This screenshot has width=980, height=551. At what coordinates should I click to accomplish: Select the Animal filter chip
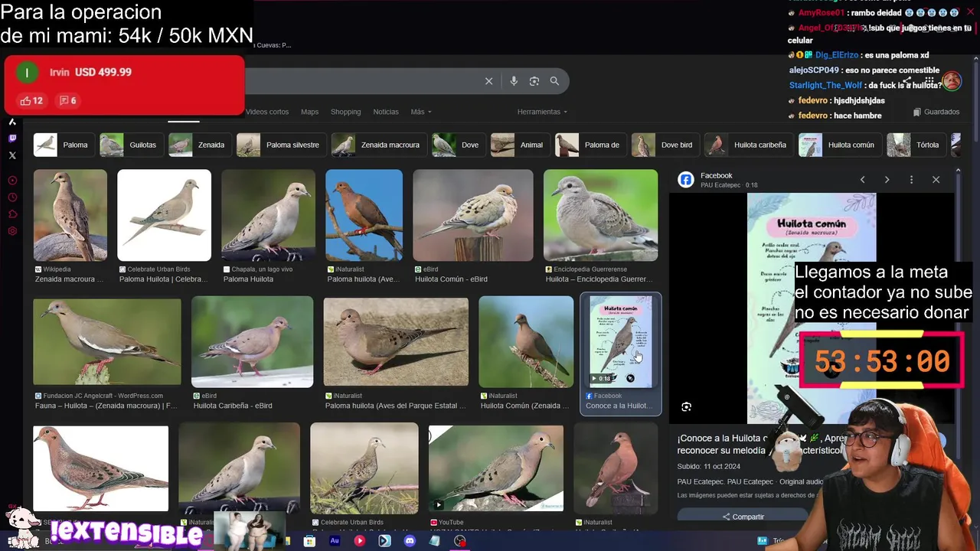(520, 145)
